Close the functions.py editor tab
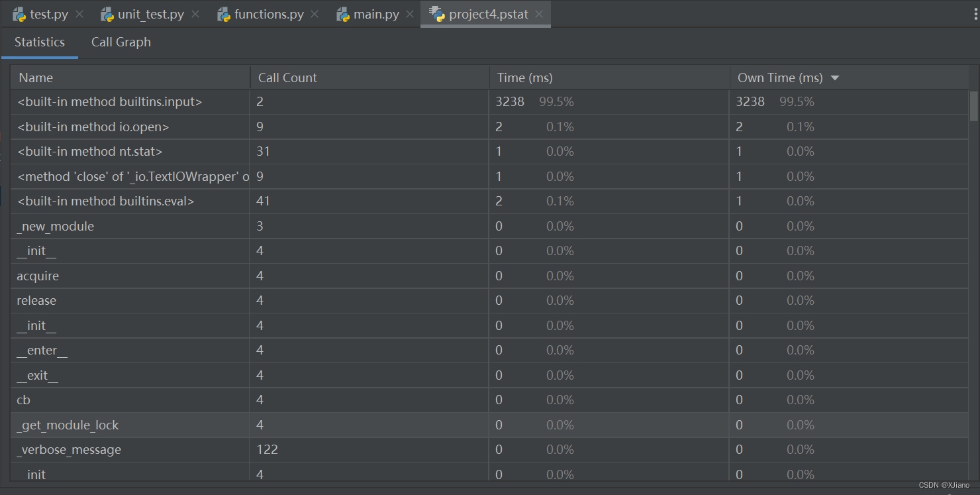The height and width of the screenshot is (495, 980). pos(314,14)
